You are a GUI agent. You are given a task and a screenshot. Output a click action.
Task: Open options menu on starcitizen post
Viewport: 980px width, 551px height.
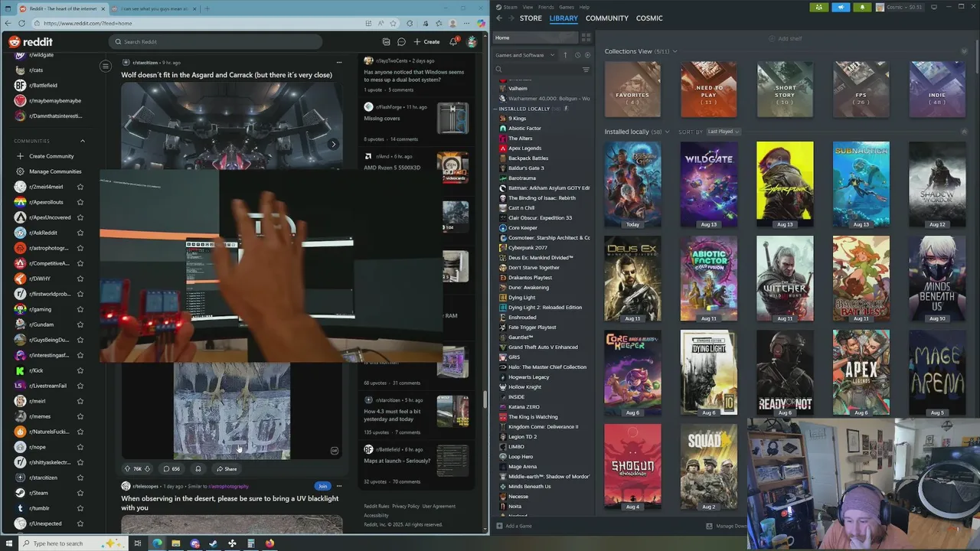[x=339, y=62]
